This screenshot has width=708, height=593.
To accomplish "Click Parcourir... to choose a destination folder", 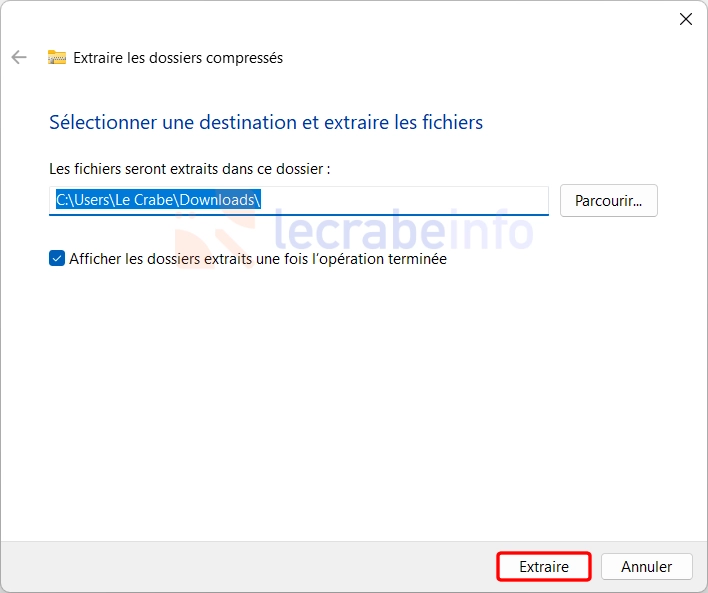I will click(x=609, y=201).
